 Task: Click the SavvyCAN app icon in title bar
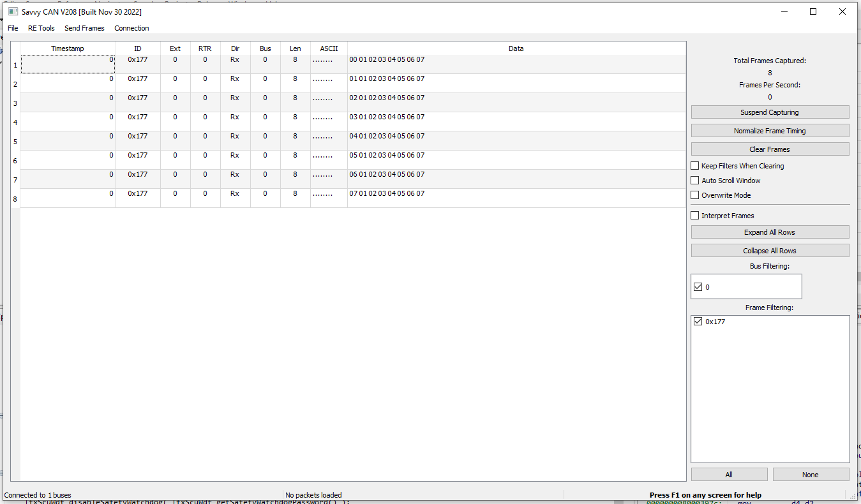[x=13, y=11]
